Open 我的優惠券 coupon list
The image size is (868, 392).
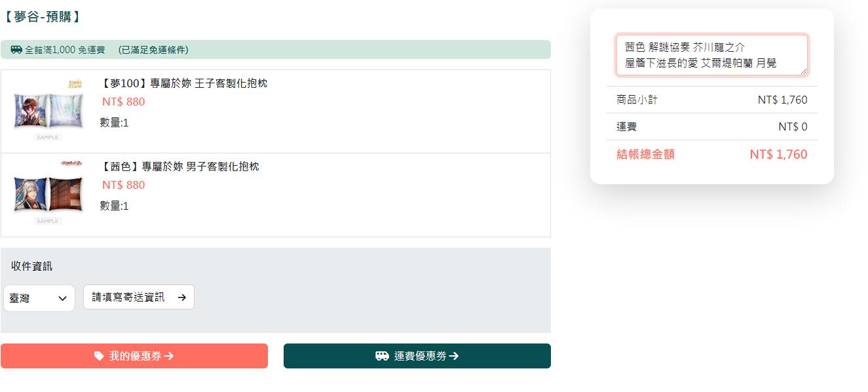[134, 356]
